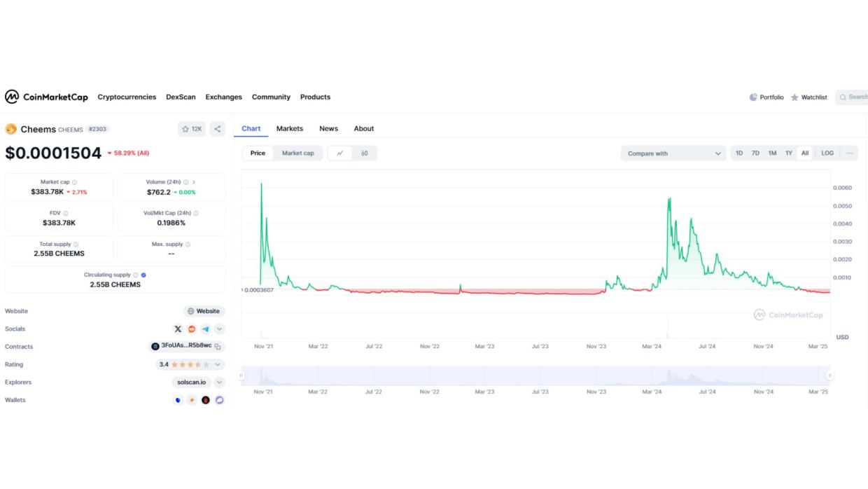
Task: Click the third dark wallet icon
Action: point(206,400)
